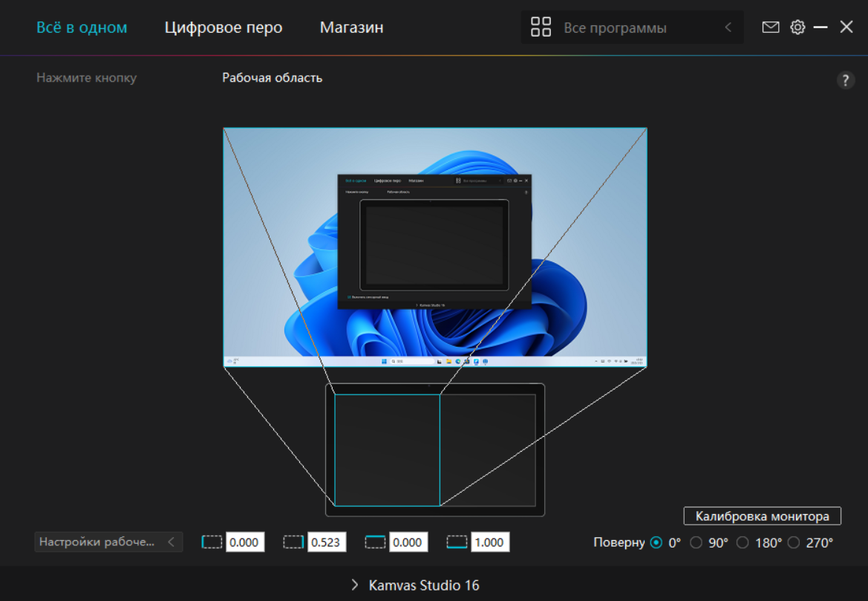Click the right margin icon
The image size is (868, 601).
(x=294, y=542)
